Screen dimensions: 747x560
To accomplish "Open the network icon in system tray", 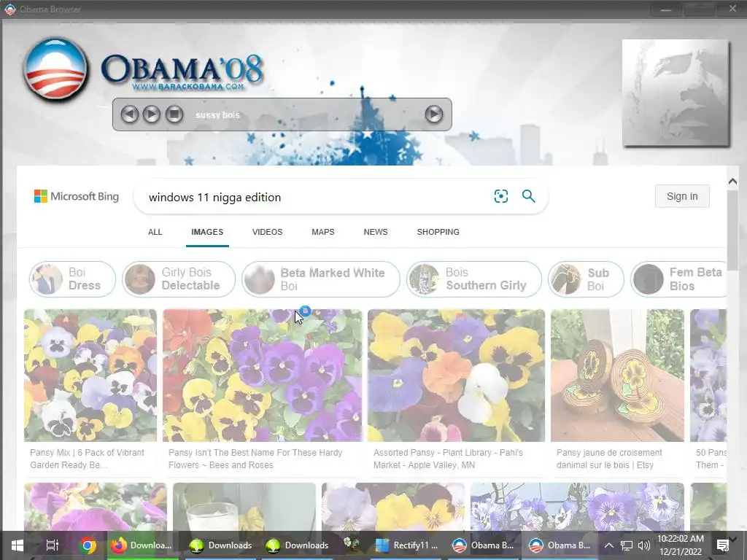I will point(627,545).
